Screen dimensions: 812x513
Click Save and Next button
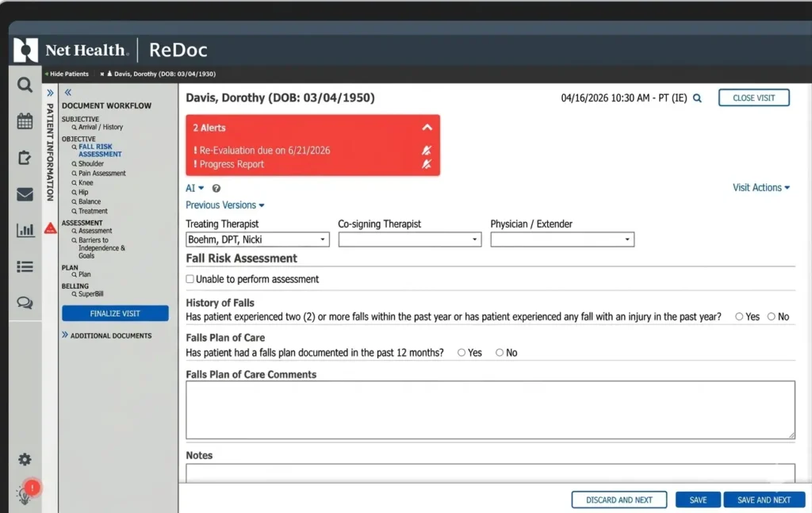pos(764,500)
